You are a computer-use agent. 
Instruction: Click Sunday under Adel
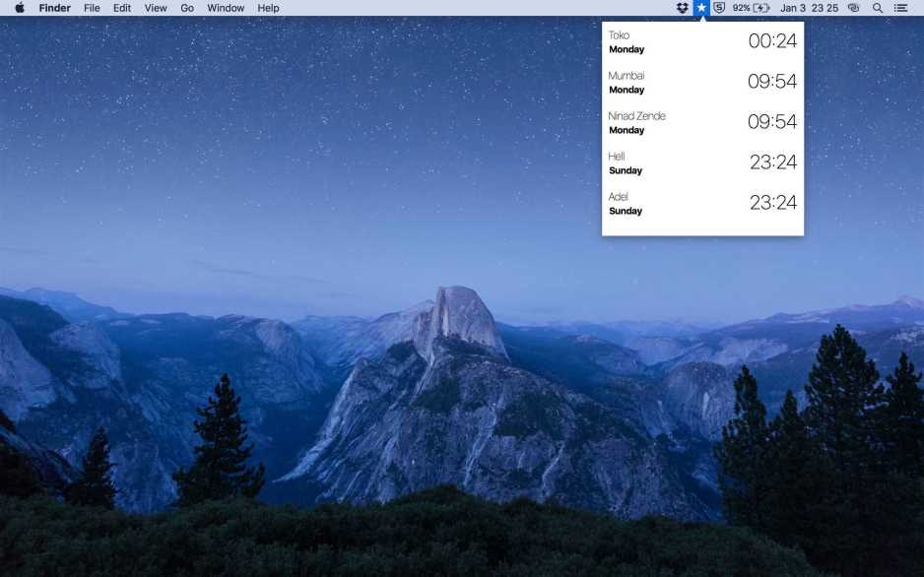[626, 211]
